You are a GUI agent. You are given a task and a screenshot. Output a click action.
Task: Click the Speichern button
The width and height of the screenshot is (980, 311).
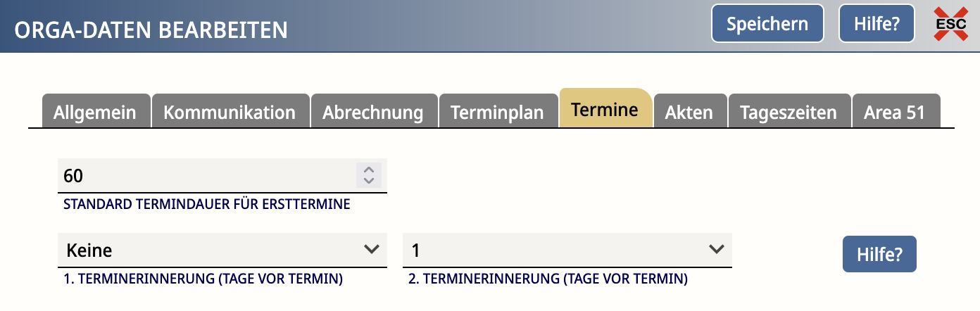[767, 24]
